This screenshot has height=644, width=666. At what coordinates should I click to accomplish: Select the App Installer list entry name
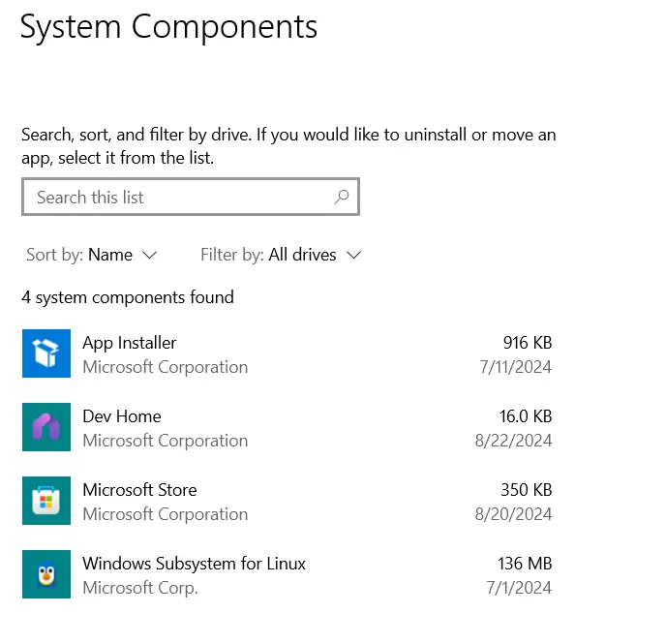coord(129,343)
